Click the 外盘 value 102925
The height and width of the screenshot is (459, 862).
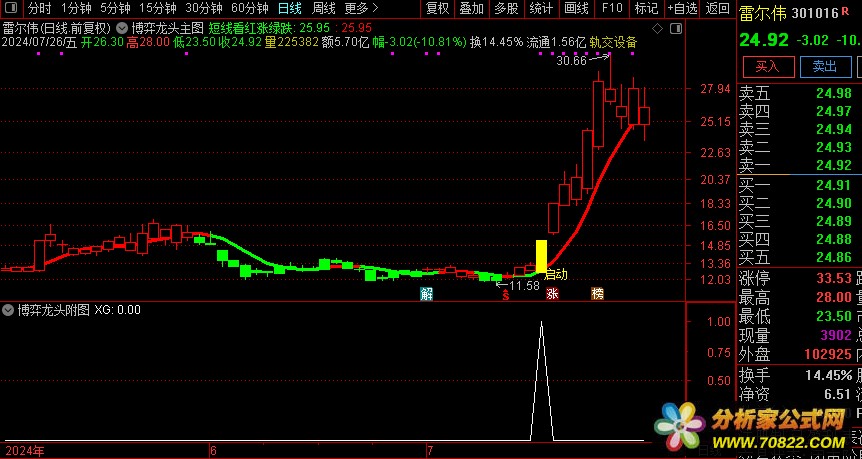click(828, 354)
